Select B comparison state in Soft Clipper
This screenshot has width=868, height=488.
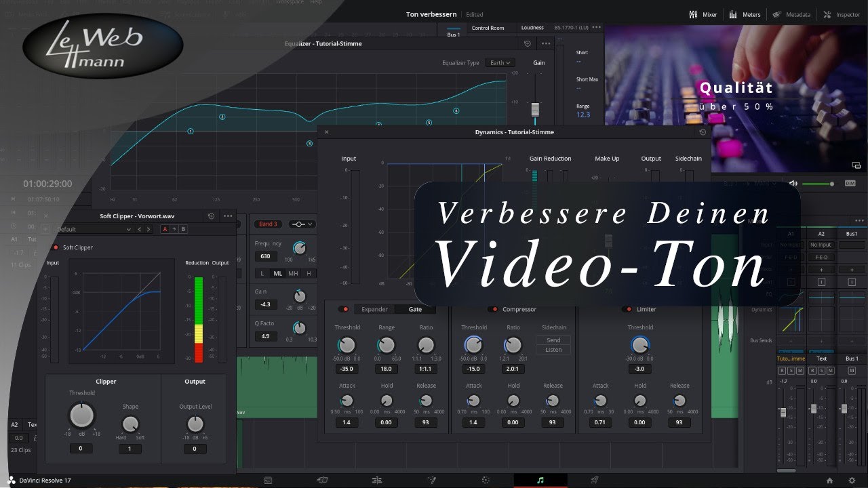click(183, 229)
